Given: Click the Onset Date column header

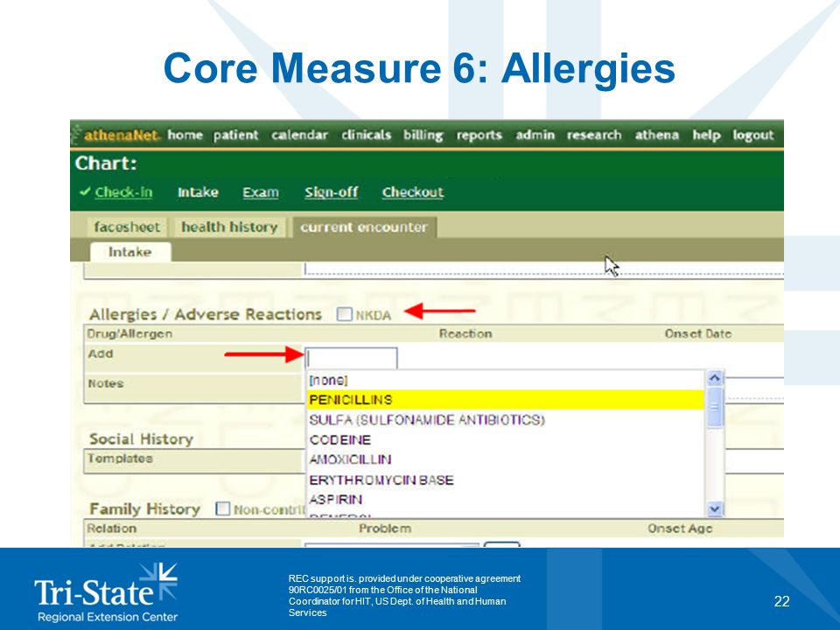Looking at the screenshot, I should (x=698, y=333).
